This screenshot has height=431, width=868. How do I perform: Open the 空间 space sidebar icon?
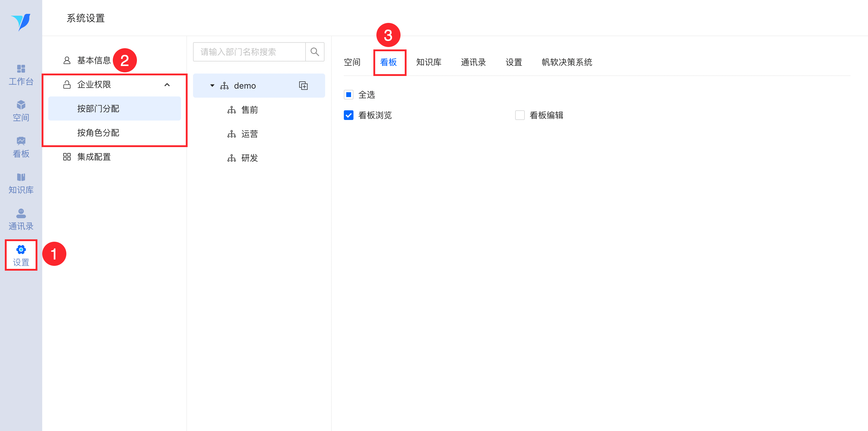21,111
